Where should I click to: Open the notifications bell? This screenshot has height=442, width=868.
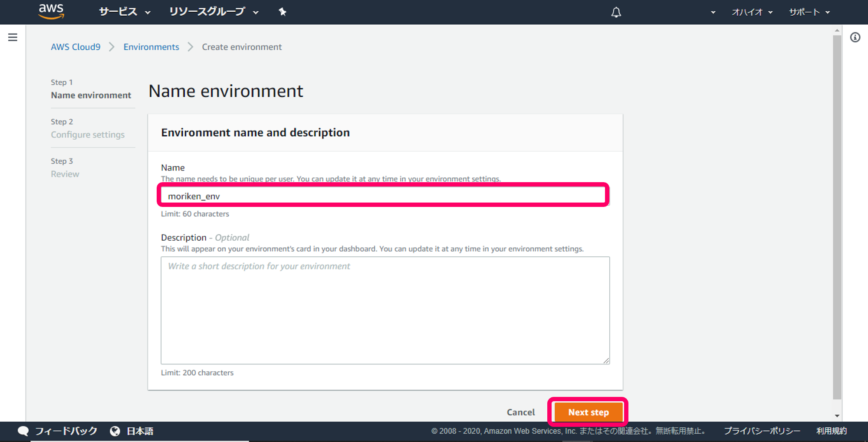[616, 12]
